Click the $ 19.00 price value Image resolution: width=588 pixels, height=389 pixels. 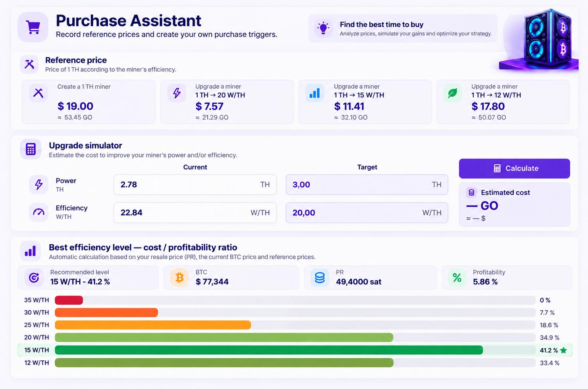(x=76, y=106)
